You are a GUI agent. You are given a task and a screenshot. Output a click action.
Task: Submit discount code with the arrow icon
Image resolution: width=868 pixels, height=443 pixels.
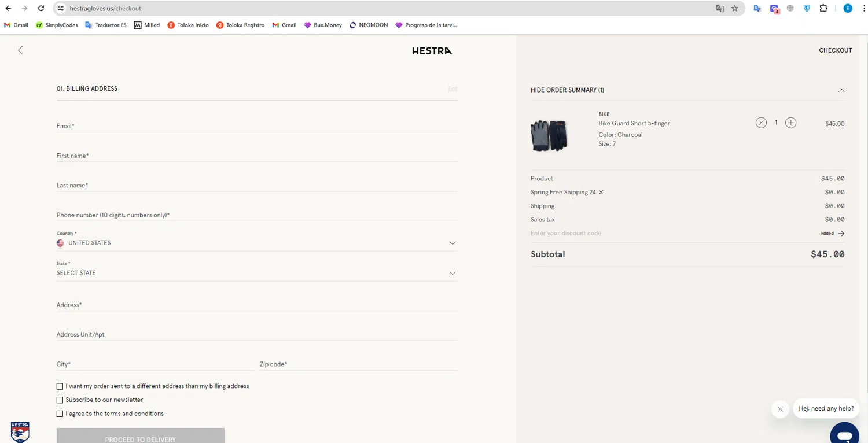coord(841,234)
